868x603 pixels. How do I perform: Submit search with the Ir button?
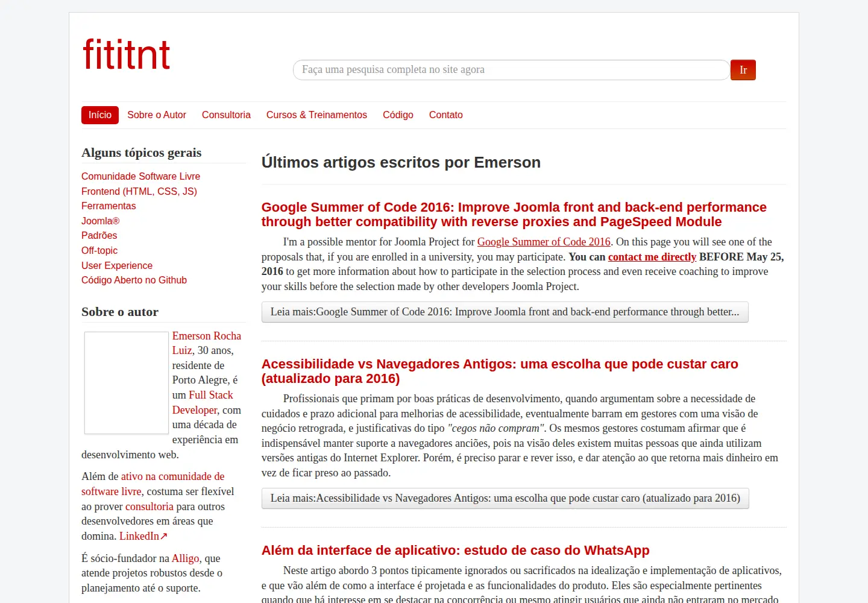point(743,70)
